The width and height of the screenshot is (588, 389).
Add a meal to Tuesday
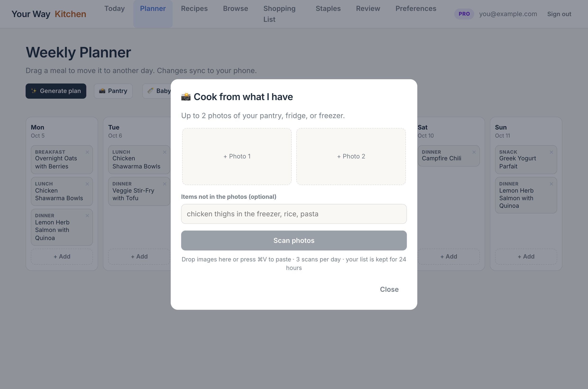139,256
